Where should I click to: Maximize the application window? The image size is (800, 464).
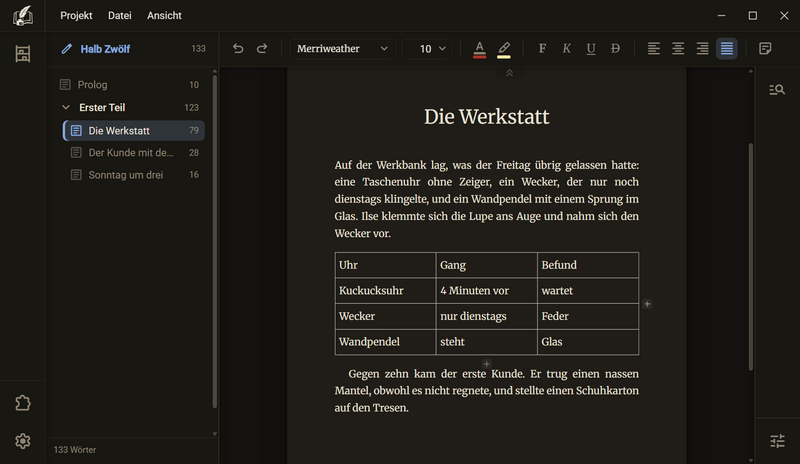coord(753,15)
